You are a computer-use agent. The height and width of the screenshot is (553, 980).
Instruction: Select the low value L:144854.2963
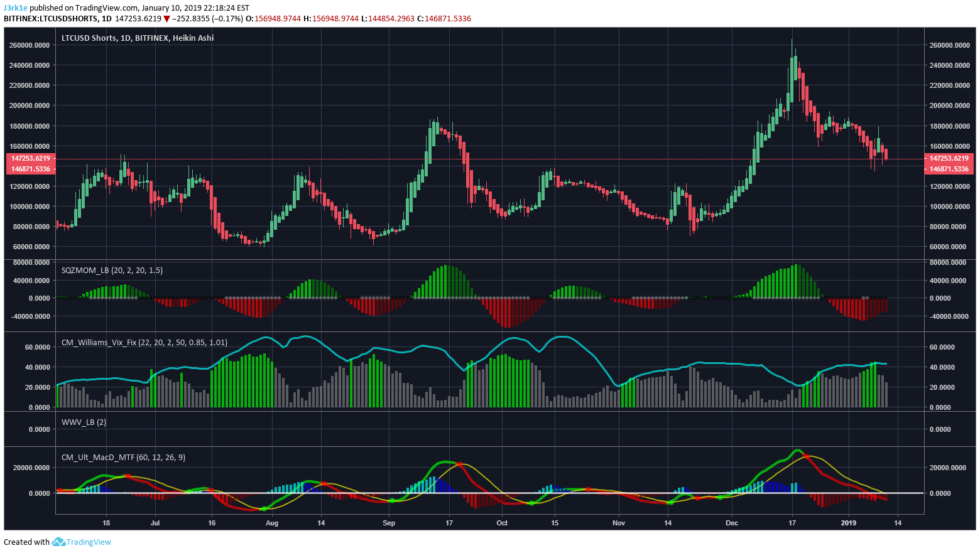pos(388,19)
